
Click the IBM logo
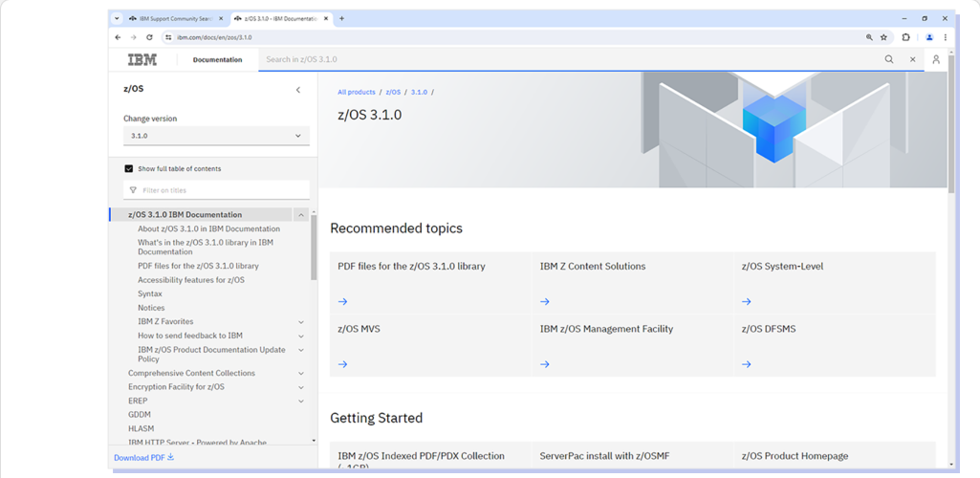(142, 60)
